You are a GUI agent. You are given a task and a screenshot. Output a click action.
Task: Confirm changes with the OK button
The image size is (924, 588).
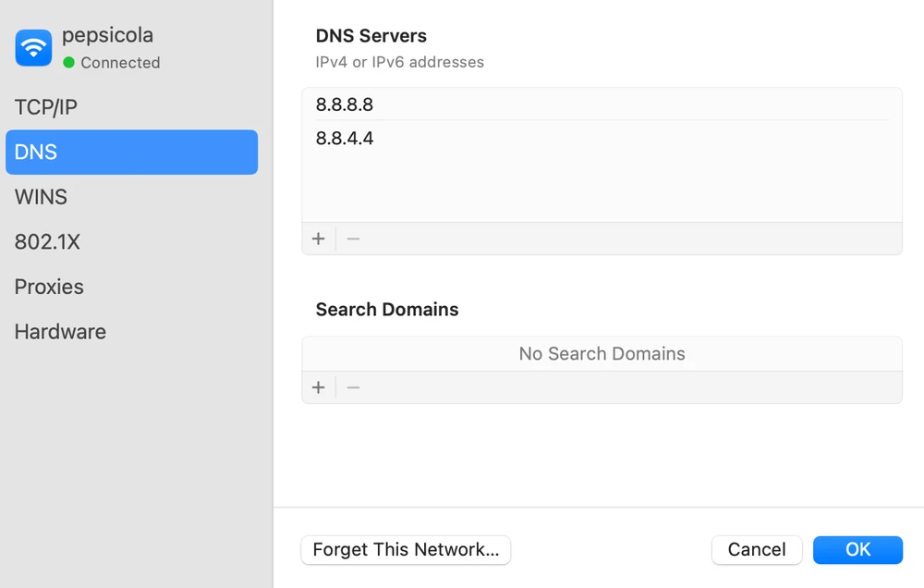click(x=857, y=549)
